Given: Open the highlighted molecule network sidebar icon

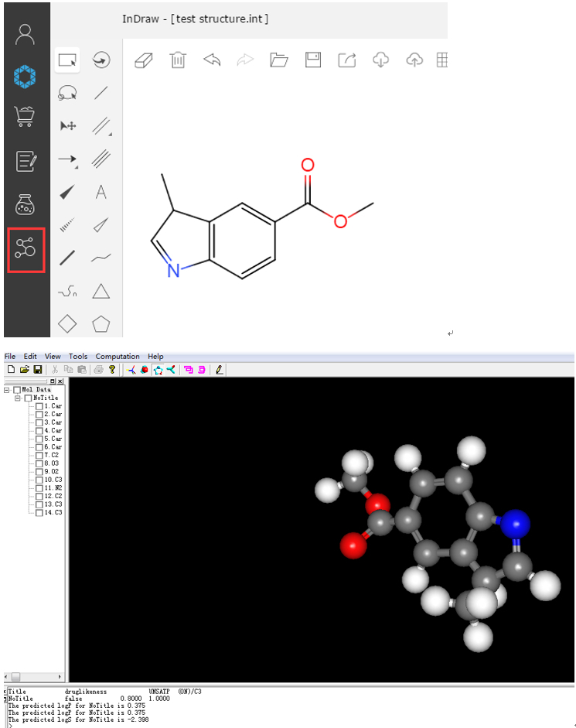Looking at the screenshot, I should tap(26, 250).
